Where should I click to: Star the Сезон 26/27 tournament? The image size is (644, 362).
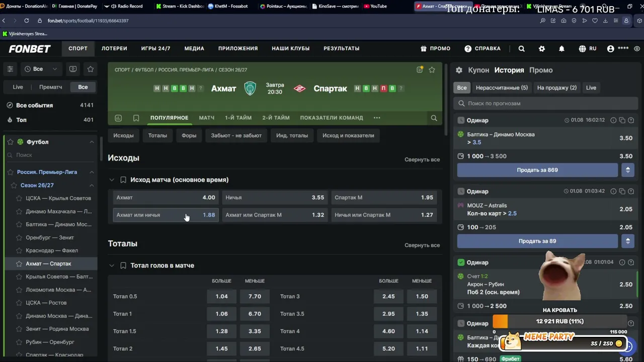pos(14,185)
